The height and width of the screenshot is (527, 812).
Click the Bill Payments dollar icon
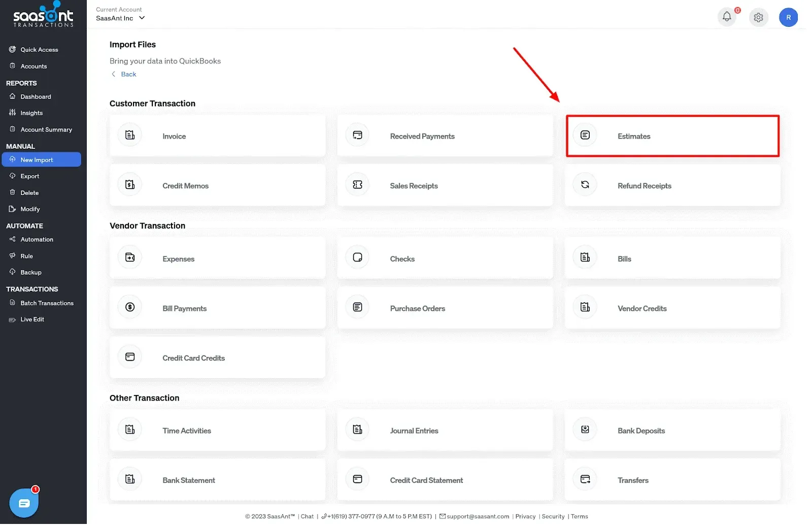130,307
